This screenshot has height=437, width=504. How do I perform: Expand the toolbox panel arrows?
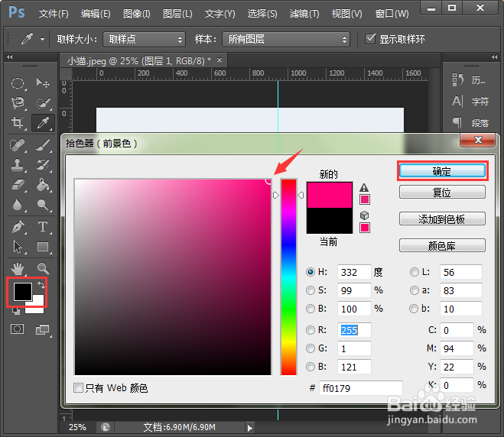(x=10, y=57)
